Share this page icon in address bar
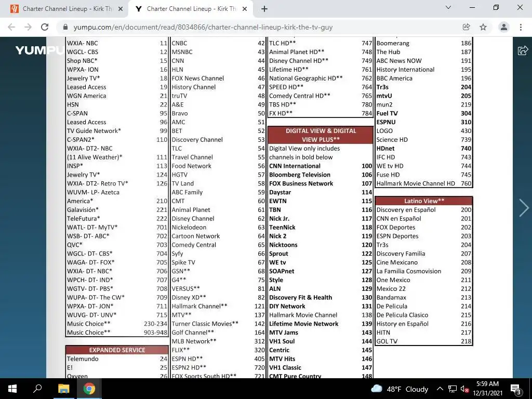532x399 pixels. pyautogui.click(x=466, y=27)
